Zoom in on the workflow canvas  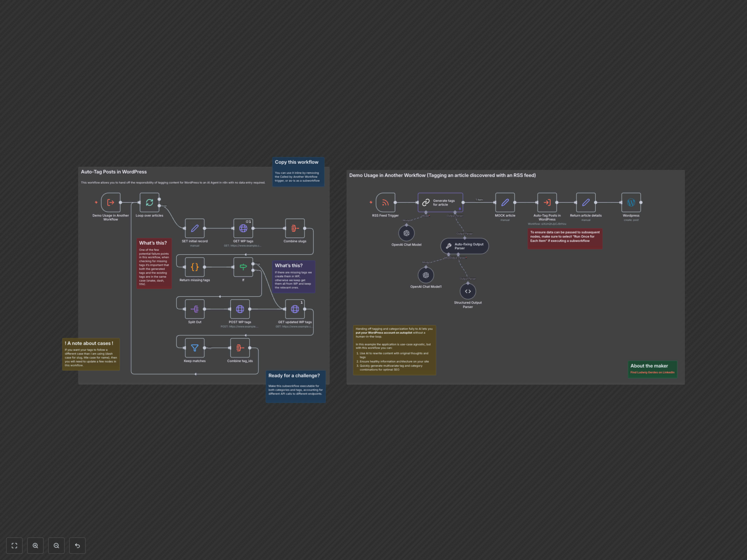coord(35,545)
